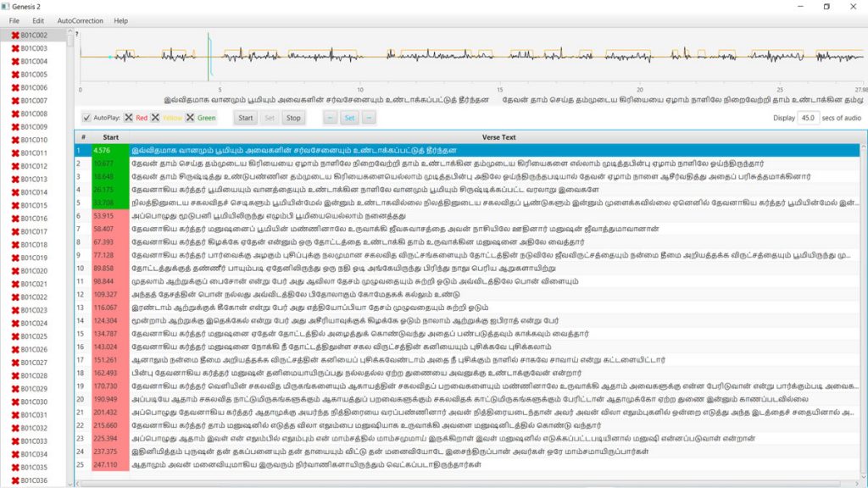Toggle the Green checkbox

click(190, 118)
